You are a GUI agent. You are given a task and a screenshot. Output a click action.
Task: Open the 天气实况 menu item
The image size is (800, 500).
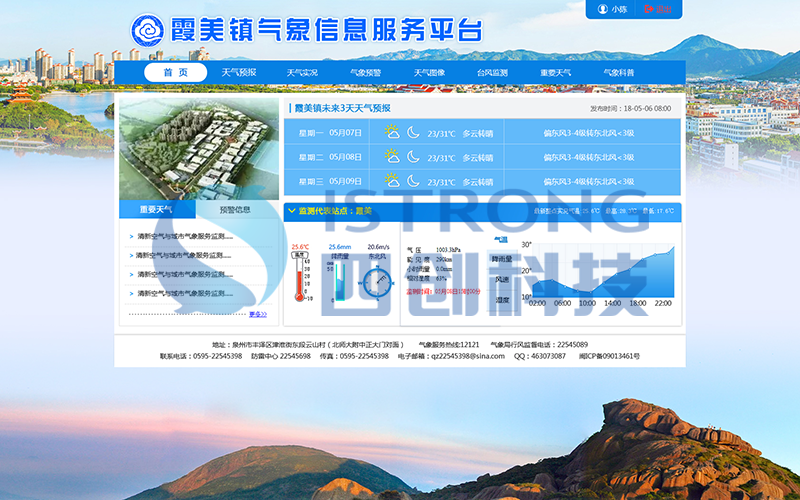pyautogui.click(x=302, y=73)
